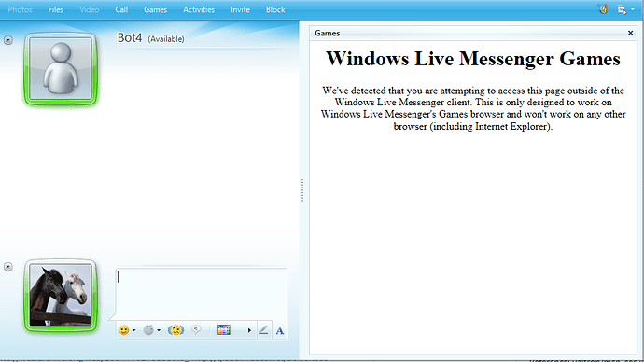Click your horses display picture
The height and width of the screenshot is (362, 644).
61,296
